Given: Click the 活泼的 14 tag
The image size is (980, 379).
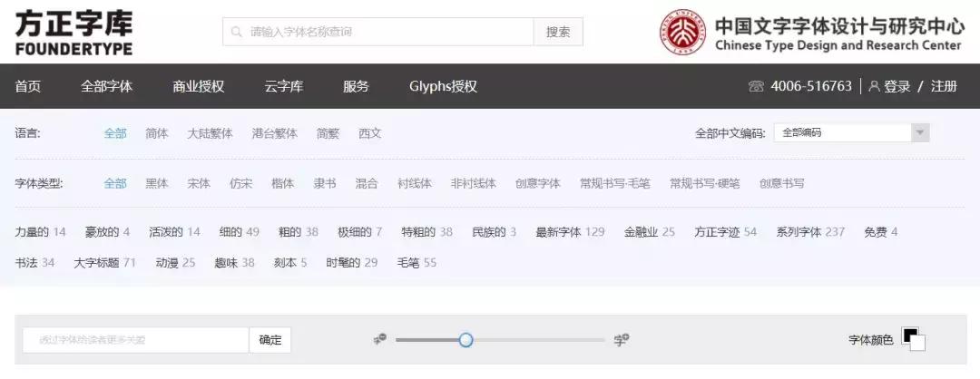Looking at the screenshot, I should click(174, 232).
